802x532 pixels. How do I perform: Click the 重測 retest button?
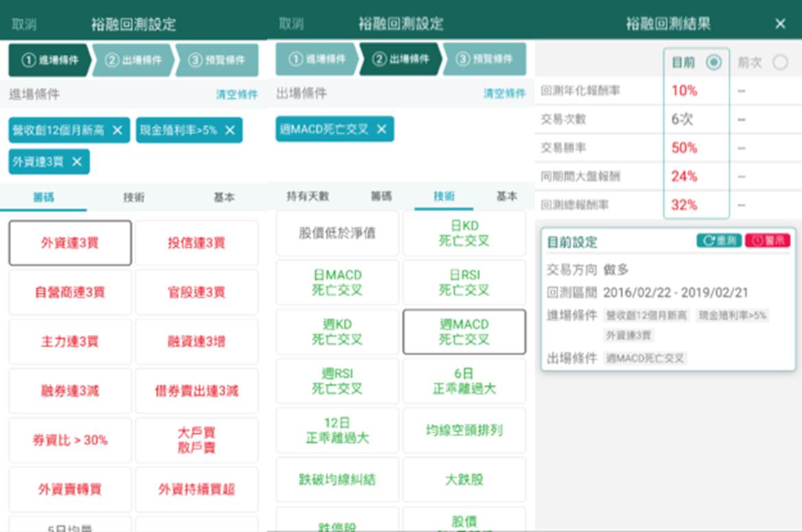click(x=719, y=240)
